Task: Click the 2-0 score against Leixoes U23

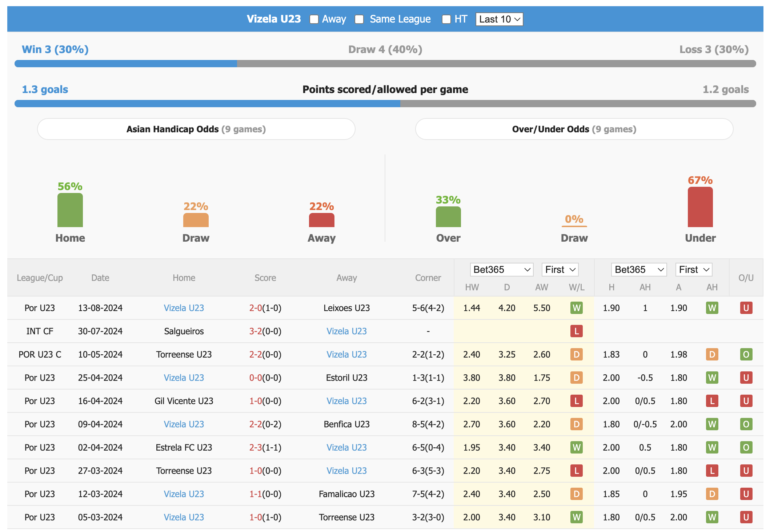Action: (x=256, y=308)
